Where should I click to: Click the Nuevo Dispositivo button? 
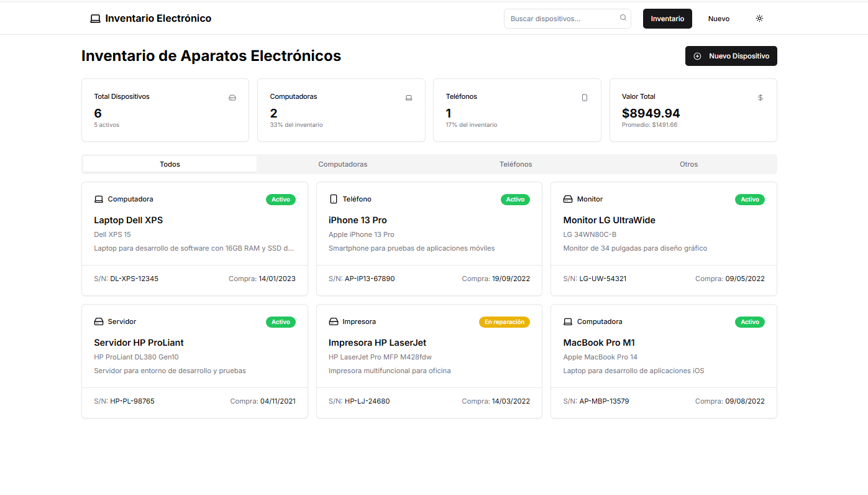(731, 56)
